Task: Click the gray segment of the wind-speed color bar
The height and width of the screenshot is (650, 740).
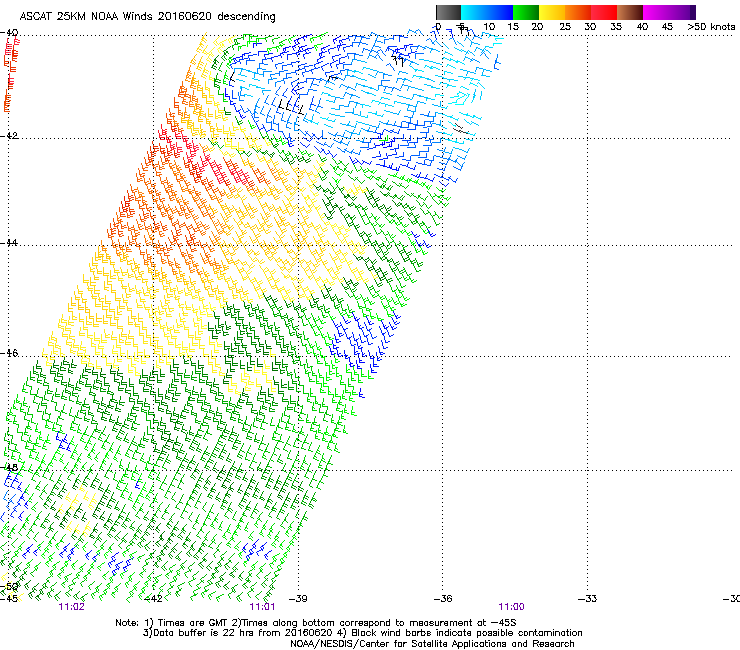Action: click(448, 12)
